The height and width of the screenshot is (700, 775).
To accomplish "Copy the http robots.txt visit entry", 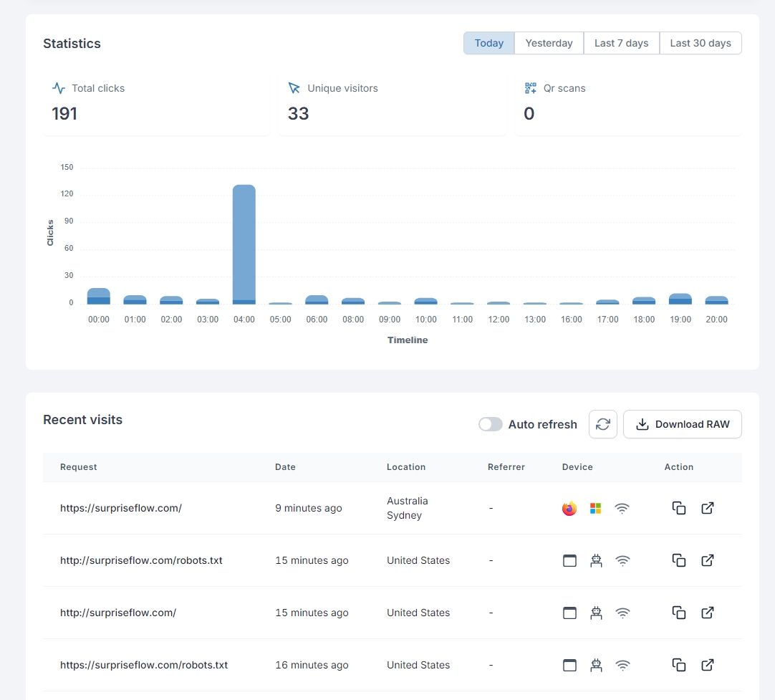I will click(x=679, y=560).
